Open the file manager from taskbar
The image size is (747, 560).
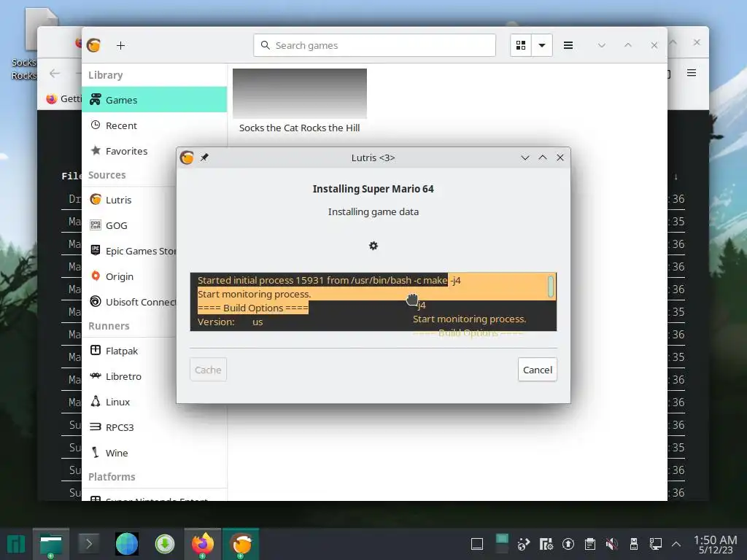(x=51, y=544)
